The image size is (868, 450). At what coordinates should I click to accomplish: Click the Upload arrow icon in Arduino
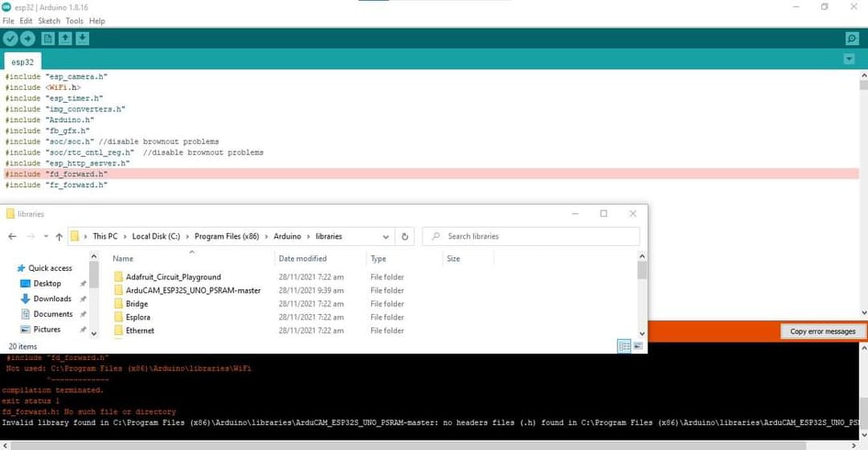[28, 39]
